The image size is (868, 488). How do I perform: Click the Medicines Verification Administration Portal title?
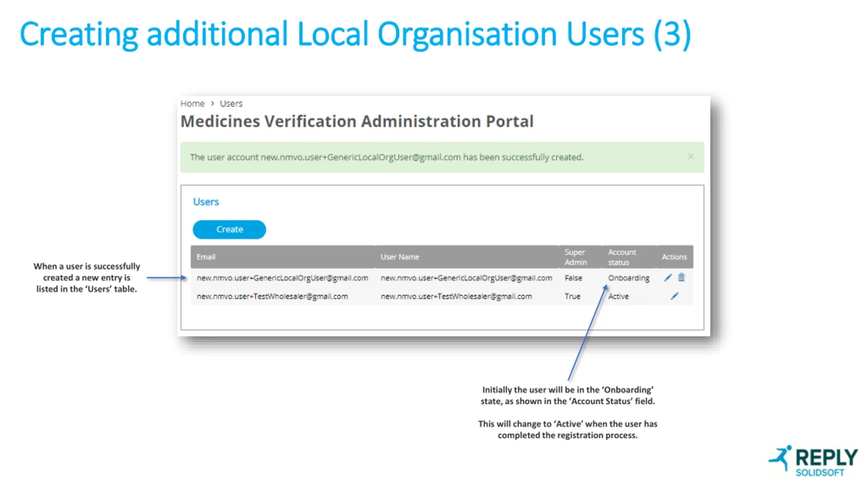coord(357,121)
